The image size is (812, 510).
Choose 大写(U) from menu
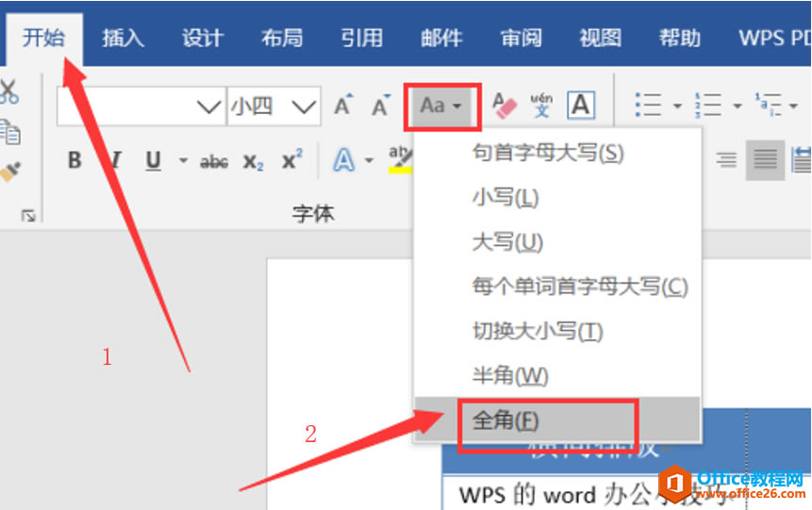tap(557, 241)
